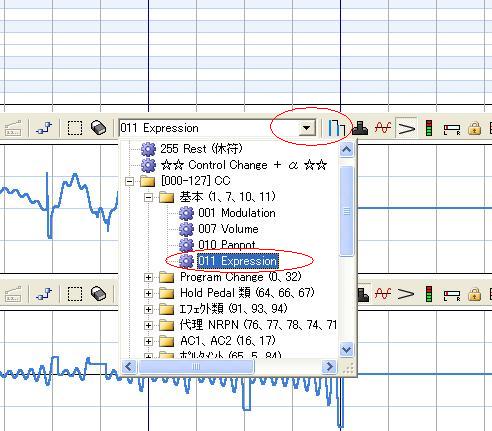Click the padlock icon in lower toolbar

click(x=475, y=294)
